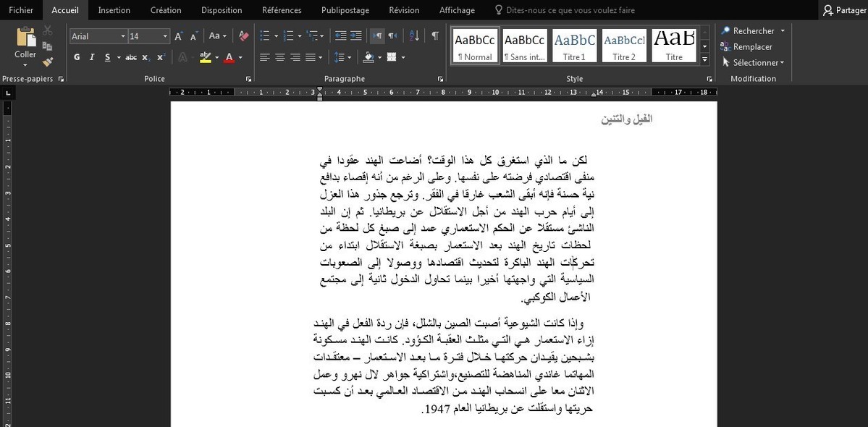
Task: Switch to the Références tab
Action: [282, 10]
